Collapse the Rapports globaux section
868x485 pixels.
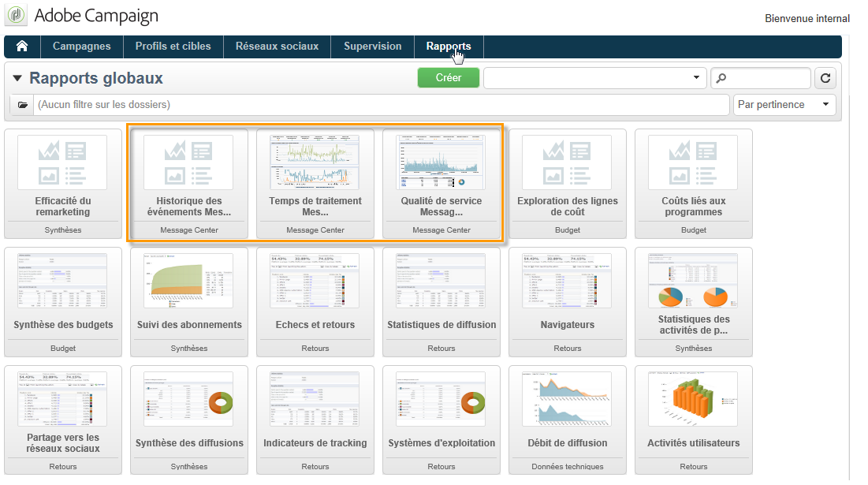click(x=17, y=78)
